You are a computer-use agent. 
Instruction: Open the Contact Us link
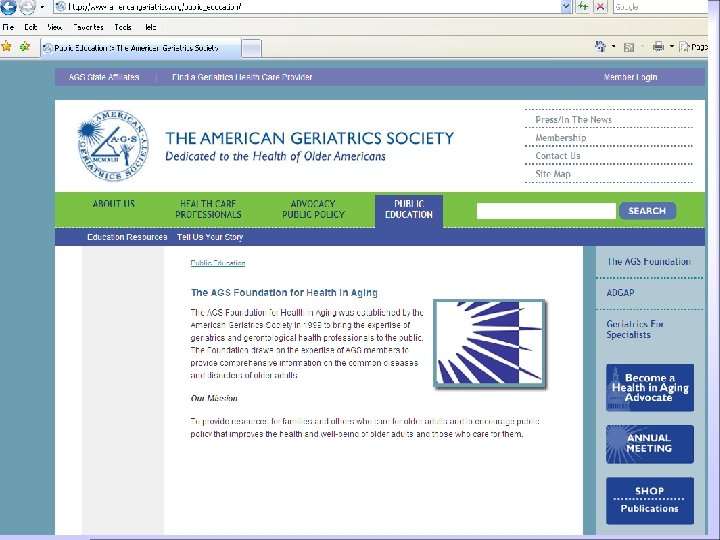point(557,156)
